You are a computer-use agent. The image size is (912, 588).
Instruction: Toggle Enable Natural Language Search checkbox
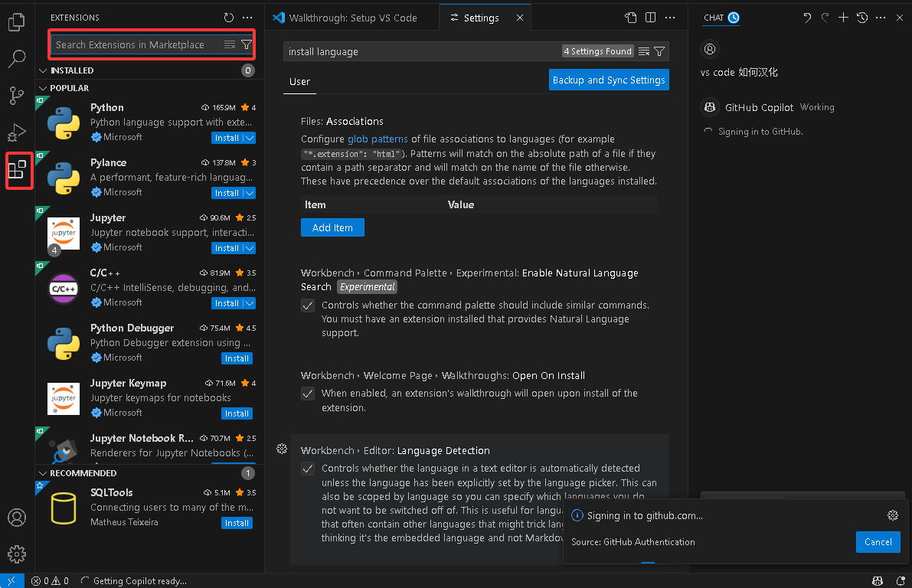pos(308,305)
